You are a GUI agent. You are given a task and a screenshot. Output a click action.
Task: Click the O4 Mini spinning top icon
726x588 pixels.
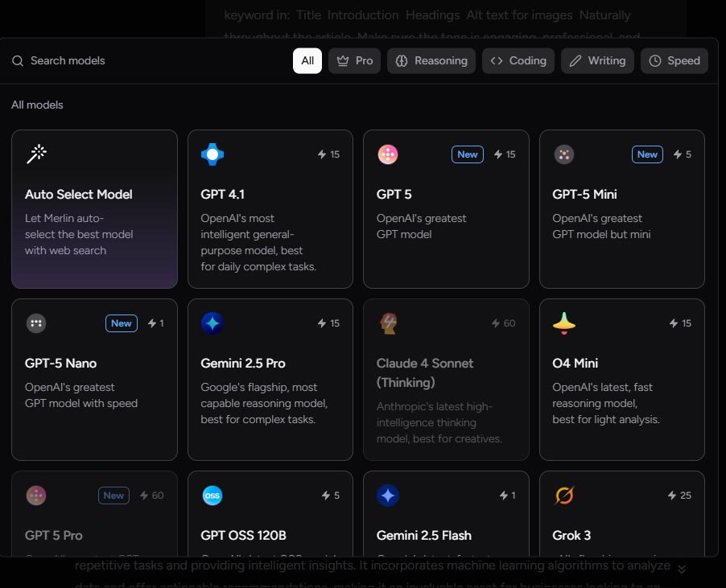[x=564, y=323]
